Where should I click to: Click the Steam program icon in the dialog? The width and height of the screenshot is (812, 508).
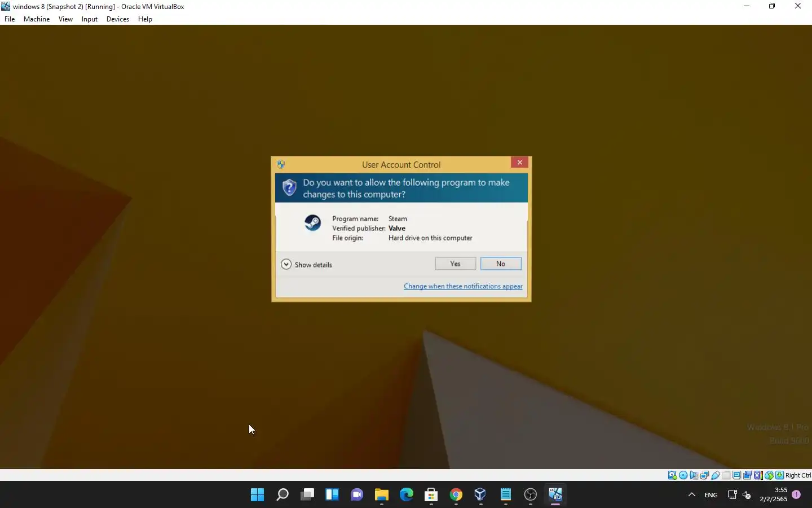[312, 223]
